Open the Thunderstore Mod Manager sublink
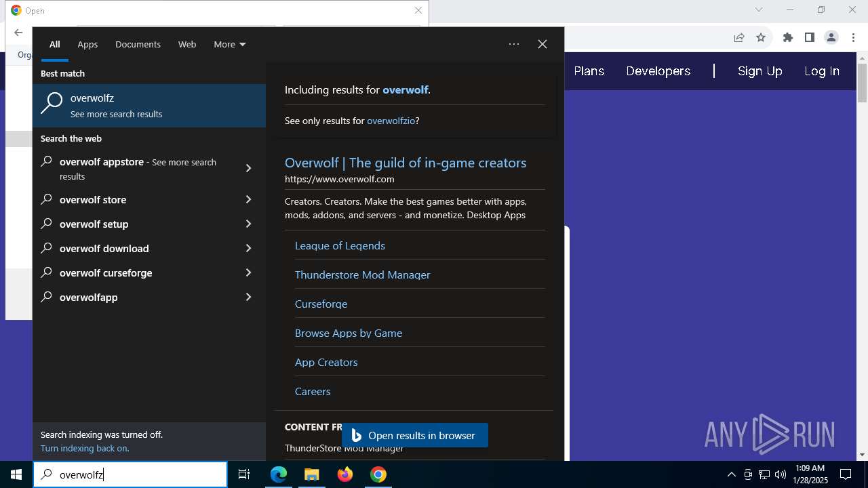Image resolution: width=868 pixels, height=488 pixels. [x=362, y=274]
